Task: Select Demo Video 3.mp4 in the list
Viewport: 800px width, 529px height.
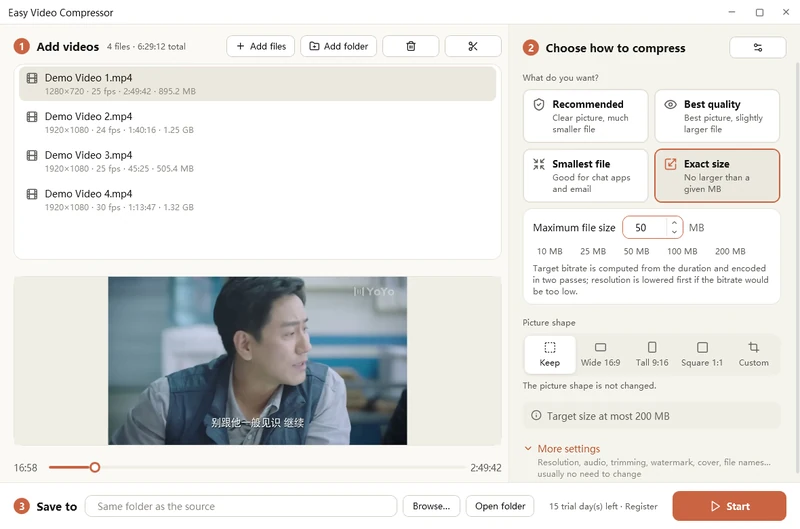Action: [x=258, y=161]
